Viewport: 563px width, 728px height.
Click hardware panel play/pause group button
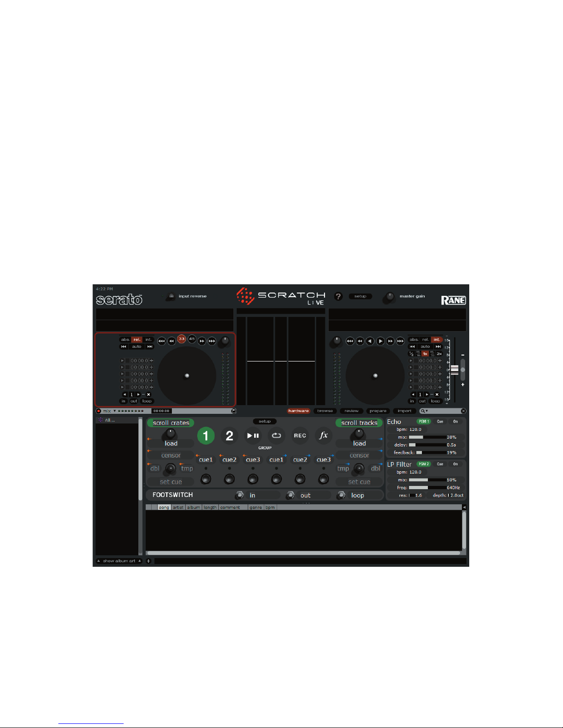coord(253,435)
